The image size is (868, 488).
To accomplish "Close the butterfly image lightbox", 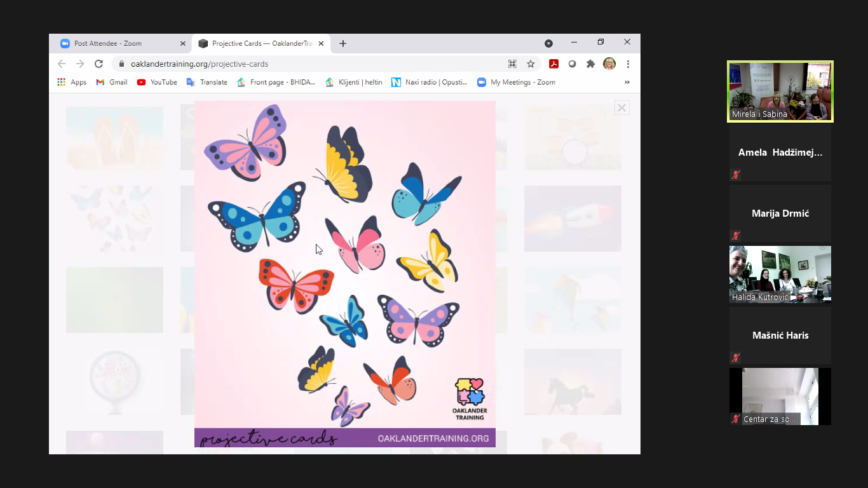I will point(621,108).
